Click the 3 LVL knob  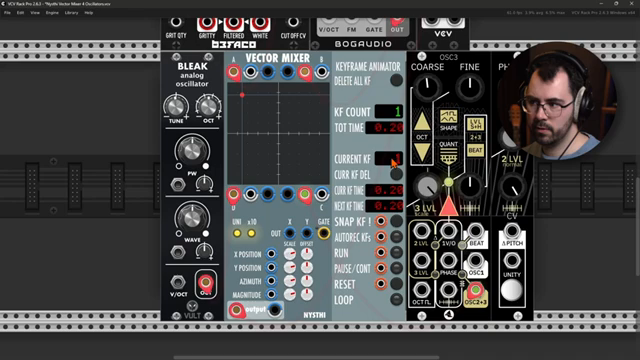tap(427, 187)
